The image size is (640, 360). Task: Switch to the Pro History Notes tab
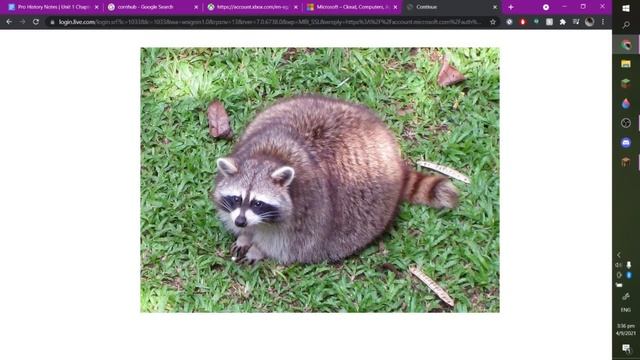pyautogui.click(x=53, y=7)
